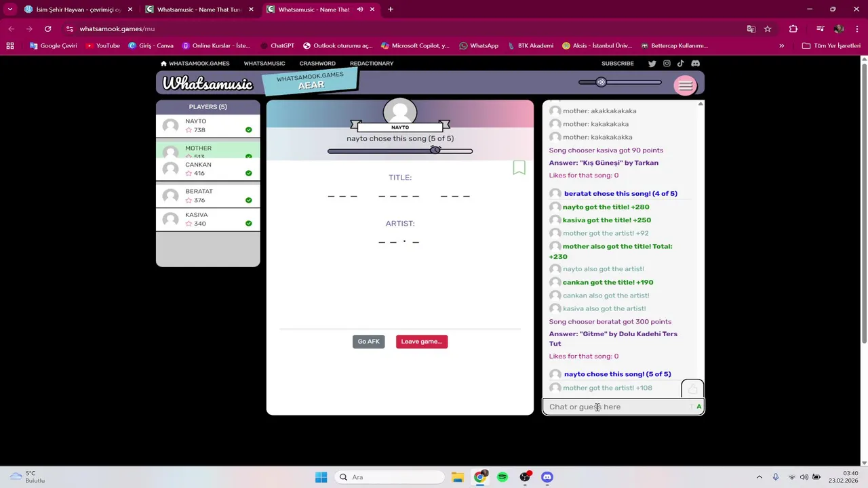The image size is (868, 488).
Task: Like this song with thumbs-up icon
Action: tap(692, 389)
